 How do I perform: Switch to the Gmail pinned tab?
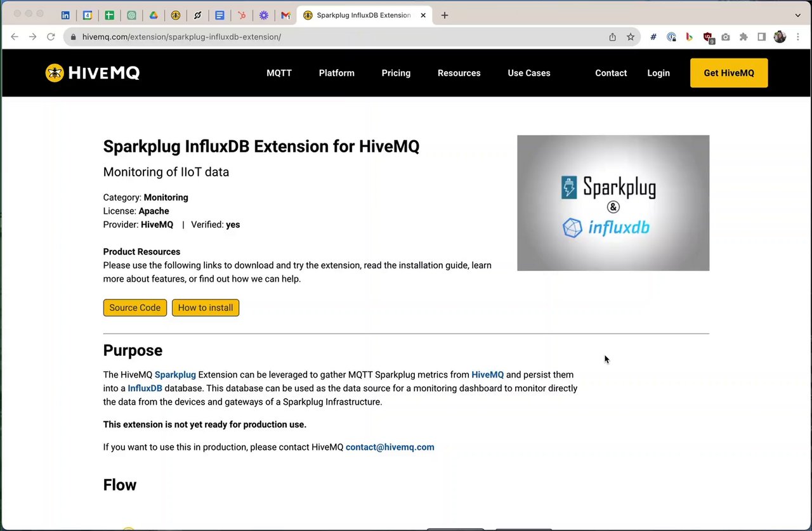point(285,15)
